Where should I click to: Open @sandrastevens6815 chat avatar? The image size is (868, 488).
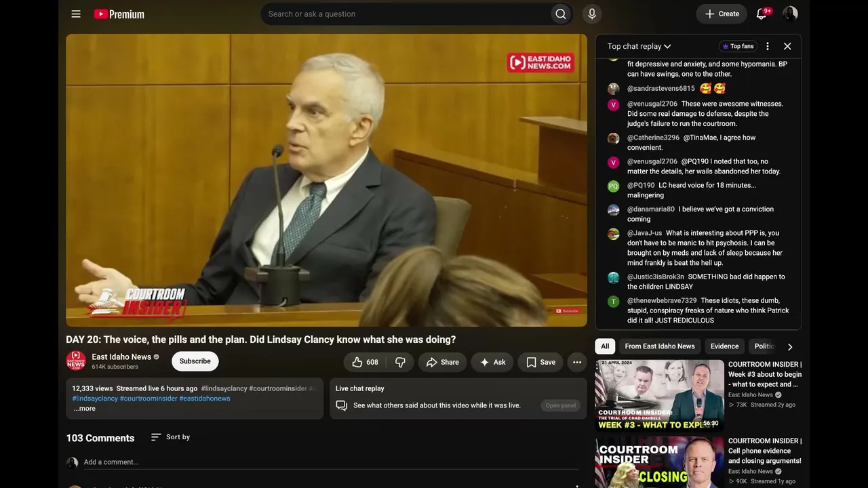coord(614,89)
